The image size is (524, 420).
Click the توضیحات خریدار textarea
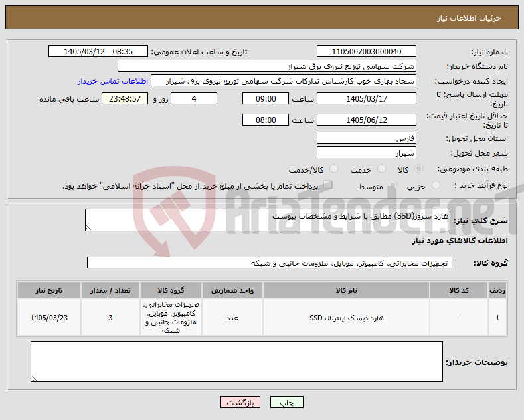236,362
